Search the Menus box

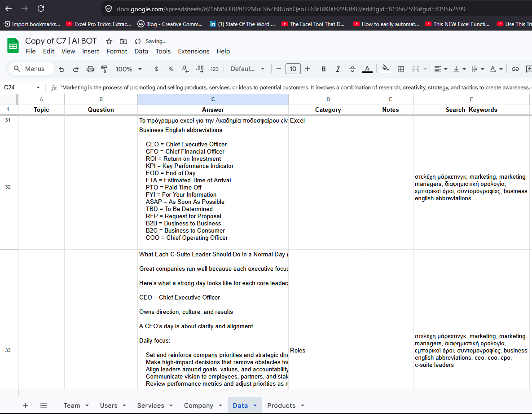coord(31,69)
